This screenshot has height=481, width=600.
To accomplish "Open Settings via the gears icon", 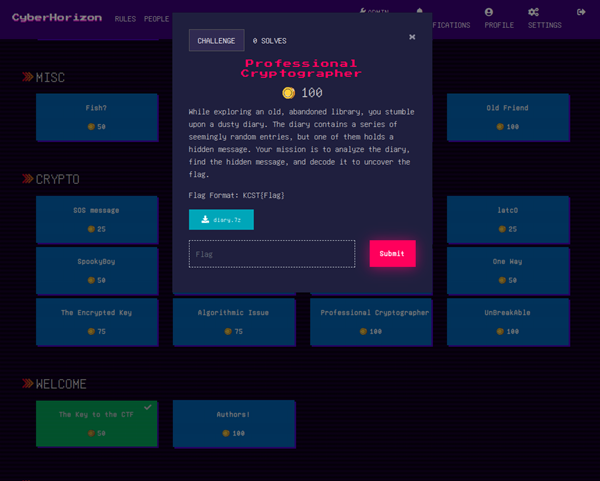I will click(534, 12).
